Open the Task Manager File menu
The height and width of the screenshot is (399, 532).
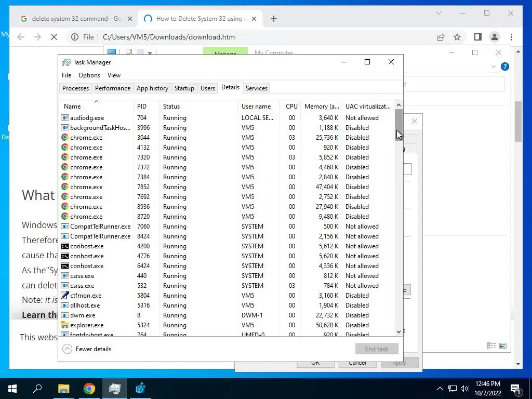(x=66, y=75)
